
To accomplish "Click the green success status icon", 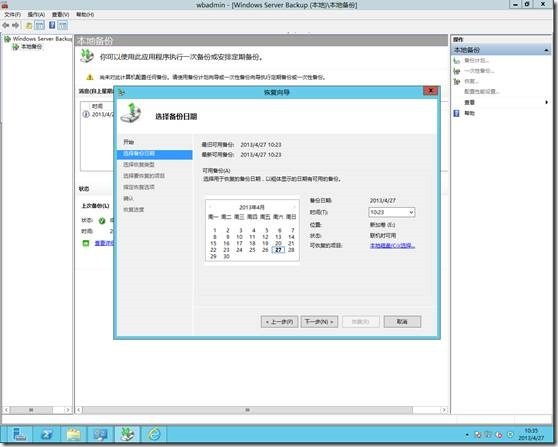I will (x=102, y=221).
